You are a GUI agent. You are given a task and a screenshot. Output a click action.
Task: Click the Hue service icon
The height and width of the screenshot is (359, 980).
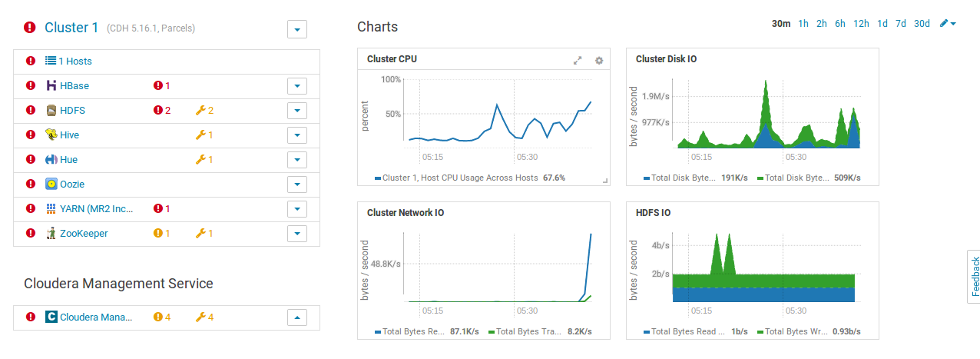[51, 159]
